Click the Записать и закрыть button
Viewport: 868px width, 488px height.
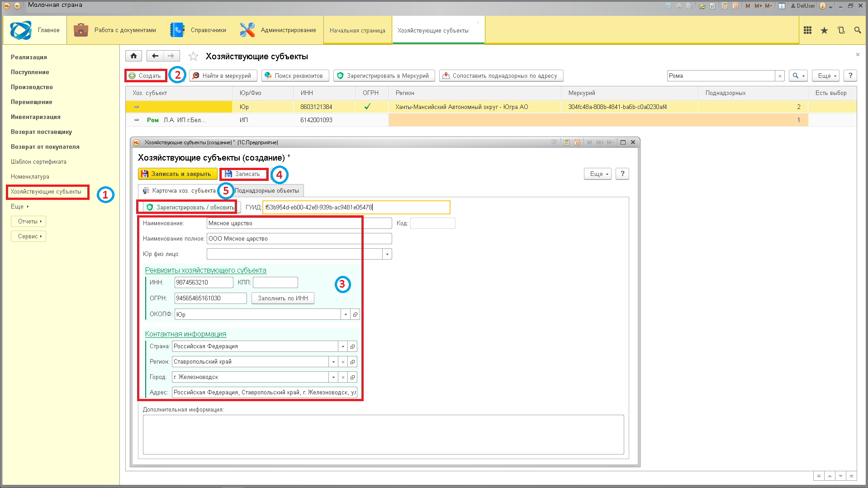tap(177, 174)
